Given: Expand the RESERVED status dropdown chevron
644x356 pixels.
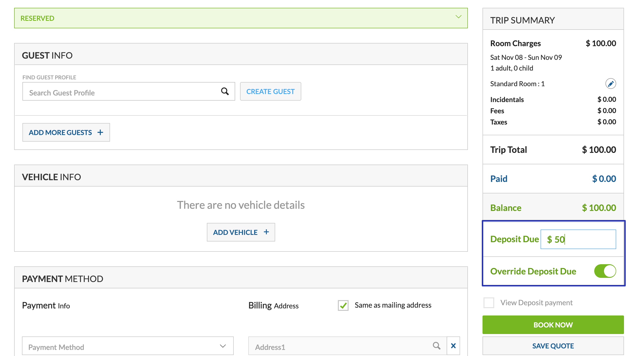Looking at the screenshot, I should (x=458, y=17).
